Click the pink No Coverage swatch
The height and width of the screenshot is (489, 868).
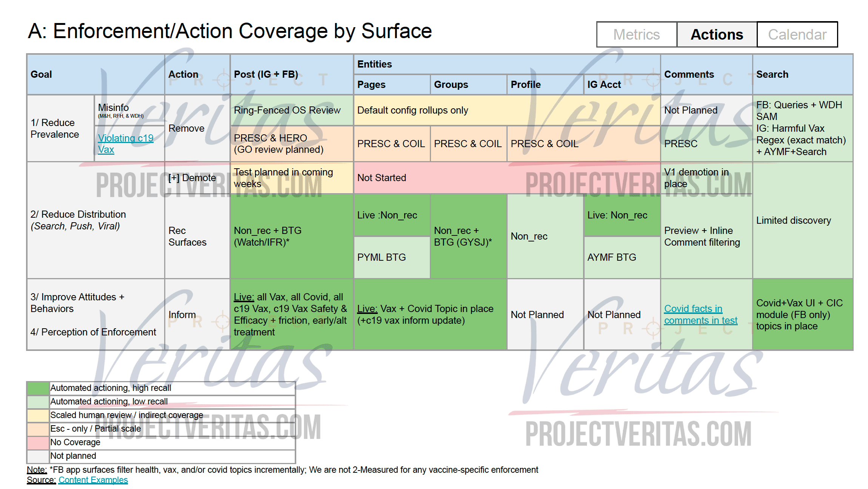click(x=38, y=442)
